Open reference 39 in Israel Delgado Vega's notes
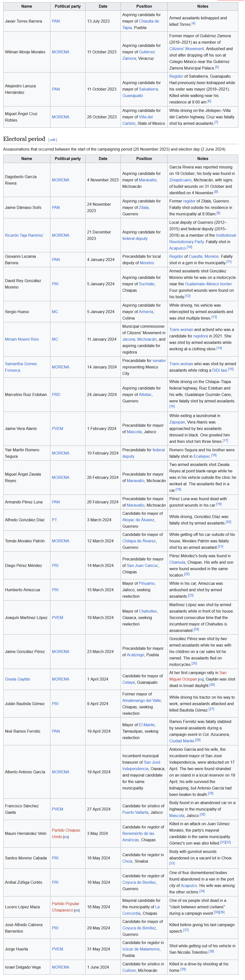The image size is (245, 980). click(183, 969)
